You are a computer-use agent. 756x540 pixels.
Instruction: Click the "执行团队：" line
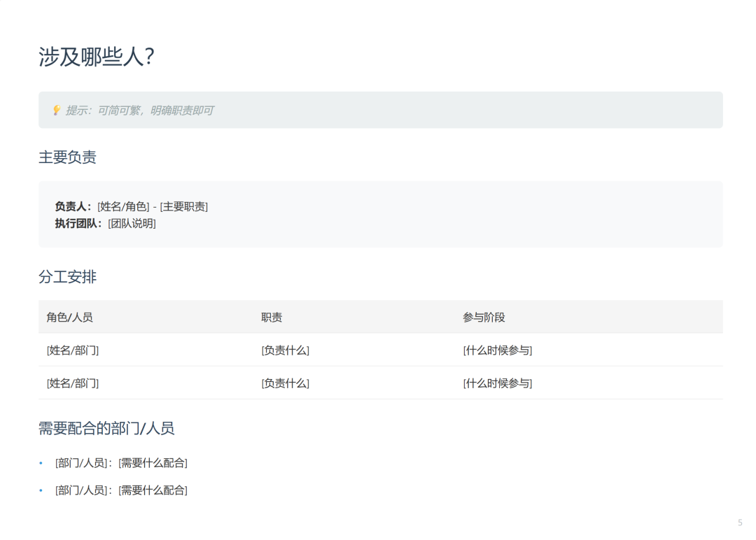click(x=105, y=224)
